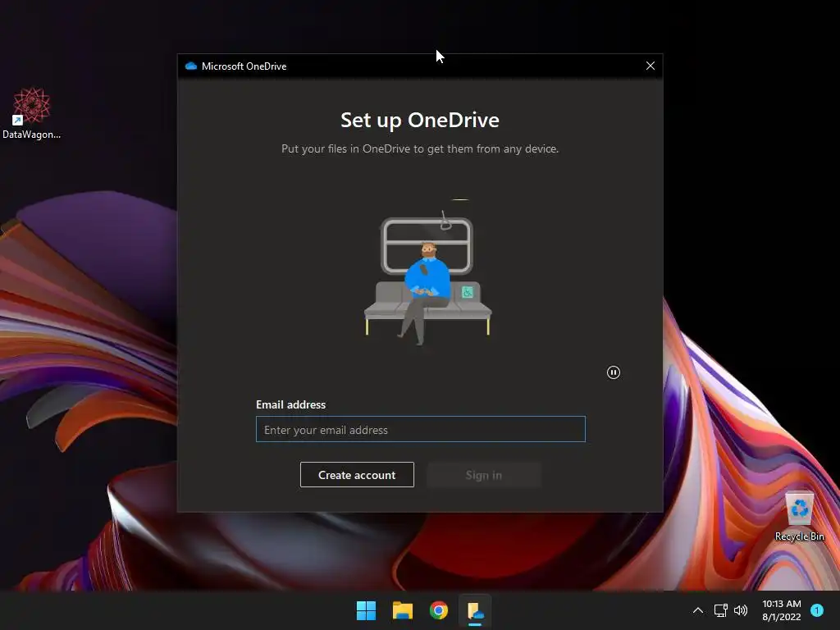Close the Microsoft OneDrive window

point(651,66)
